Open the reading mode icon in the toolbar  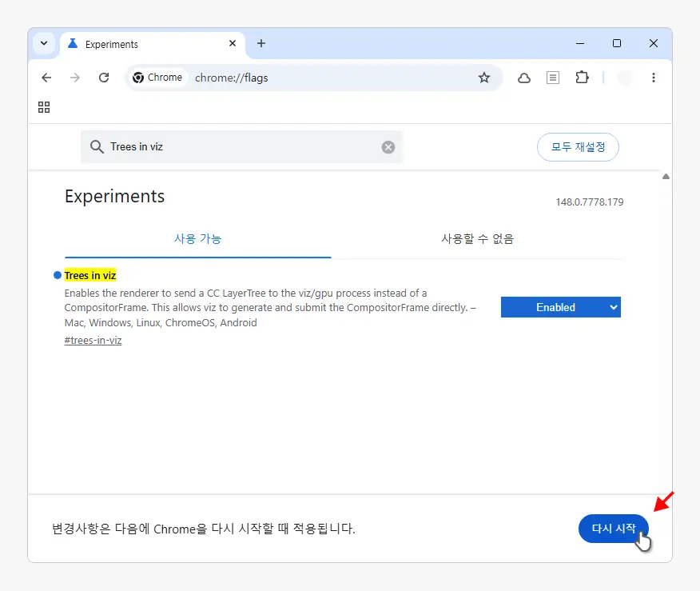(553, 78)
